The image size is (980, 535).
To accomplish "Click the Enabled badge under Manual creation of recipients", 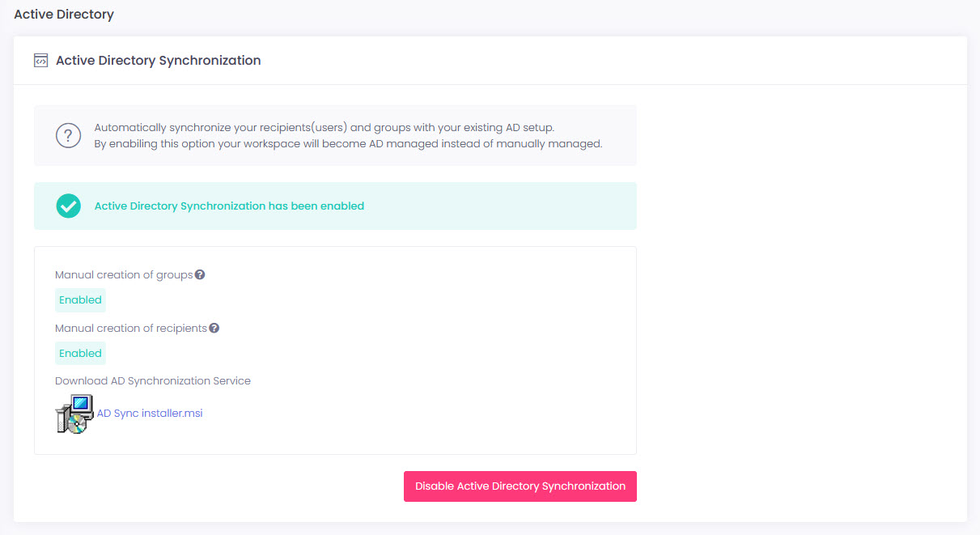I will [x=80, y=354].
